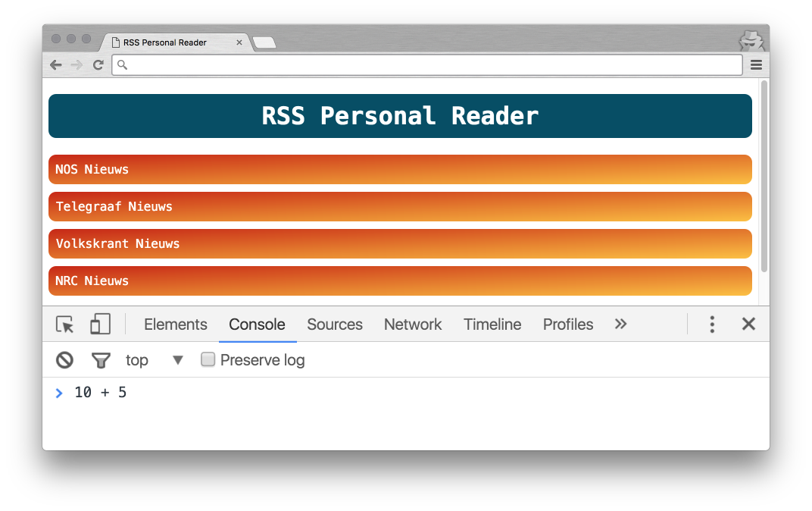Click the RSS Personal Reader header
This screenshot has height=511, width=812.
click(400, 116)
